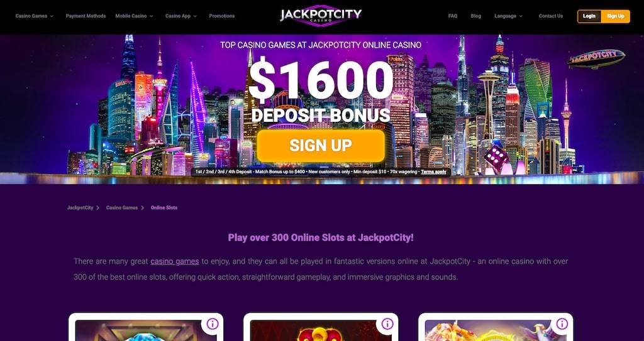Click the Contact Us link
The width and height of the screenshot is (644, 341).
pyautogui.click(x=551, y=16)
